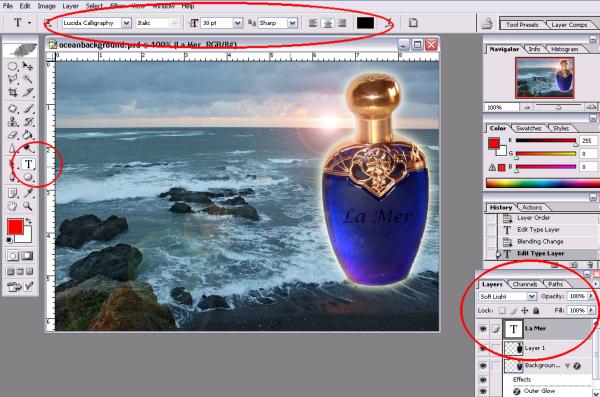Open the Layer menu
Viewport: 600px width, 397px height.
[x=70, y=6]
